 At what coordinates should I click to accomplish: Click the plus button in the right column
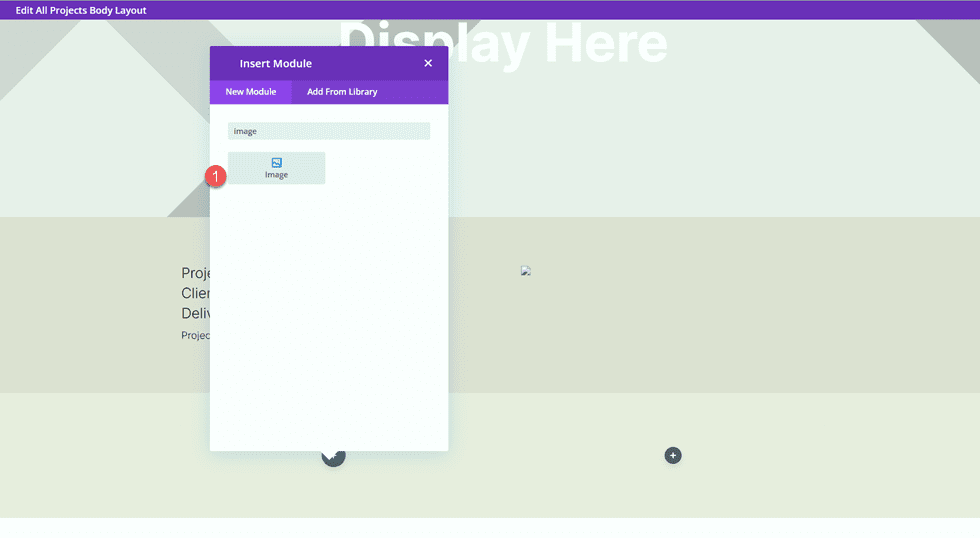(673, 455)
